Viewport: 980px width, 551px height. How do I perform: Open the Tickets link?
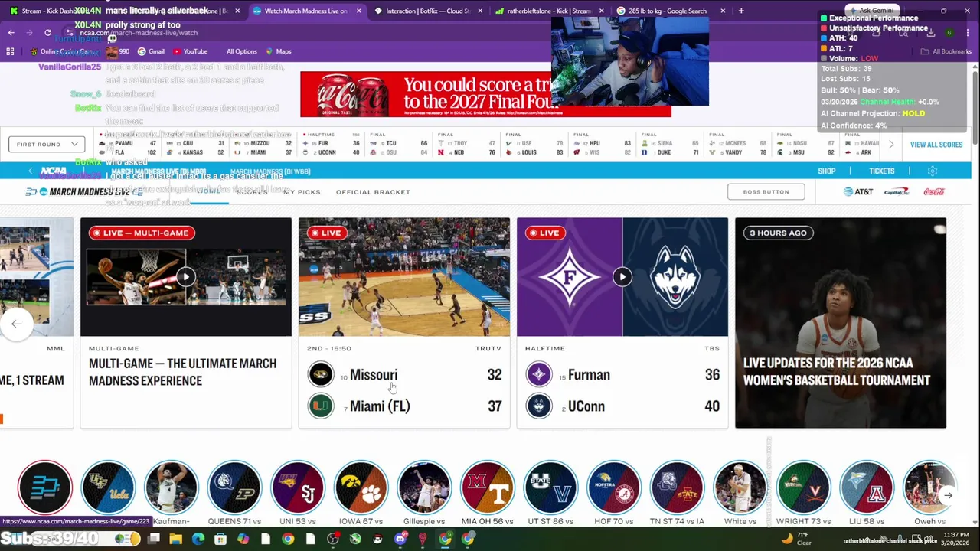coord(881,171)
